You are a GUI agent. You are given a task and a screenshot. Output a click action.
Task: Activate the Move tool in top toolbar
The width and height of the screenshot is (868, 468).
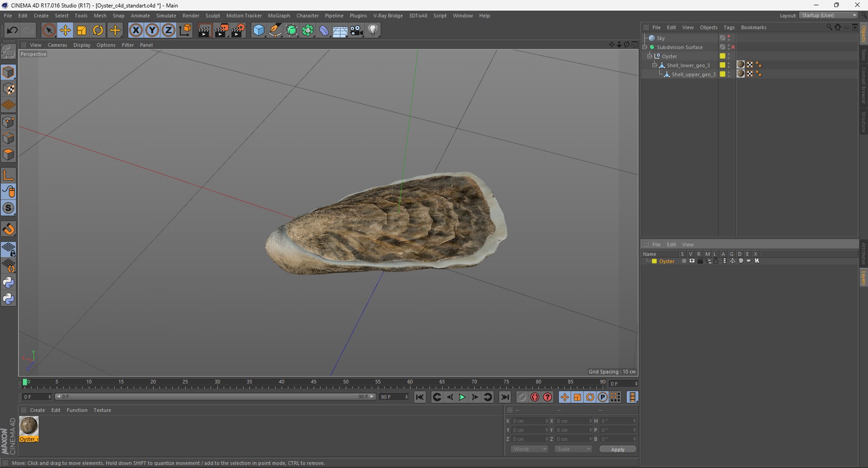pos(65,30)
